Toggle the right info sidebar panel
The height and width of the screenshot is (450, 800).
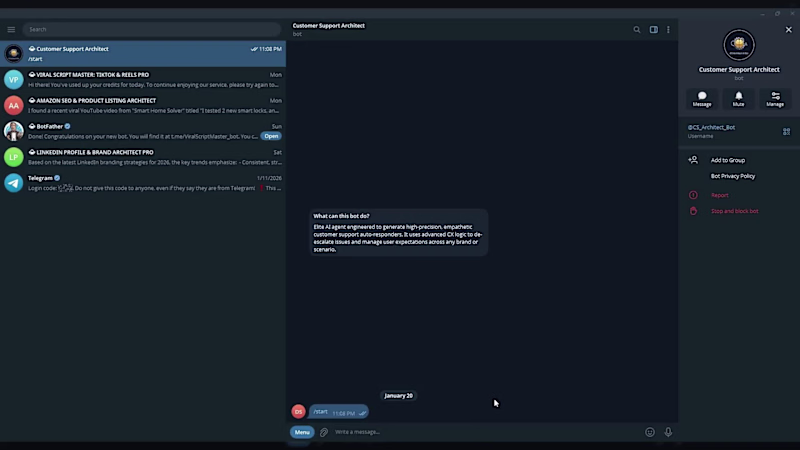(x=654, y=30)
